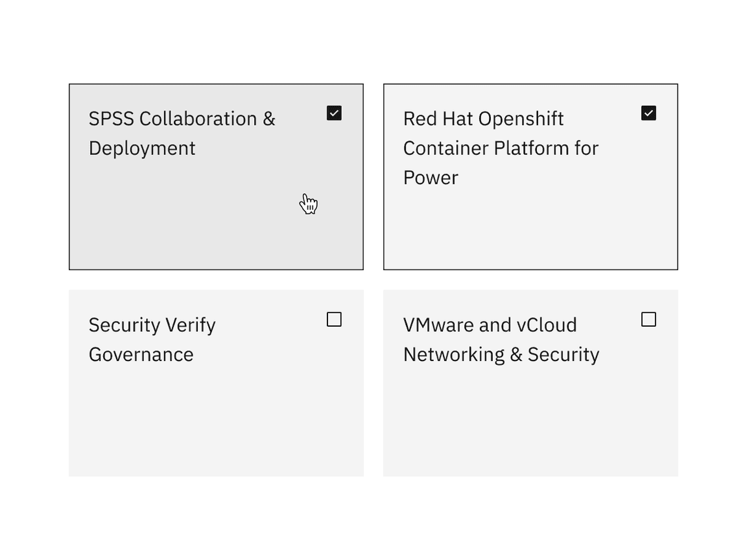Click 'Container Platform for' text line
This screenshot has width=747, height=560.
click(501, 148)
